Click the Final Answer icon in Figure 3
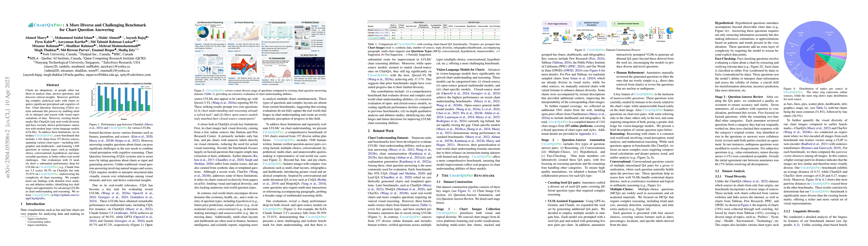The height and width of the screenshot is (246, 868). [642, 36]
